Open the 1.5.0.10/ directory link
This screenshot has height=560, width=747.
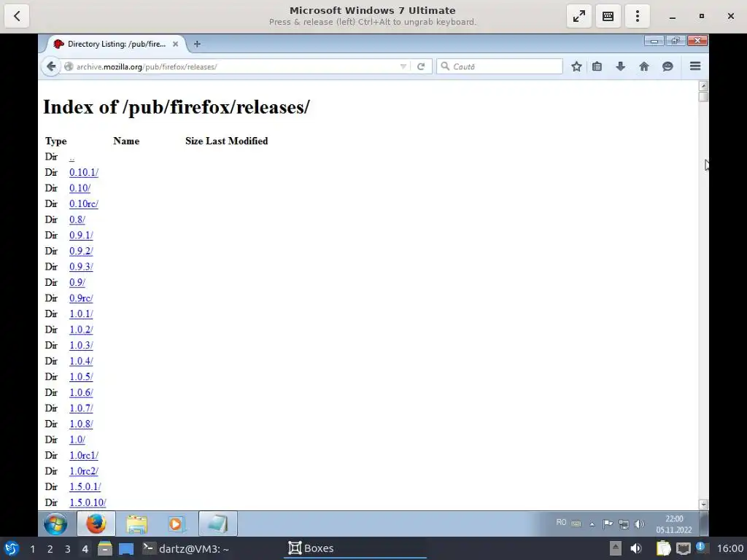click(88, 502)
